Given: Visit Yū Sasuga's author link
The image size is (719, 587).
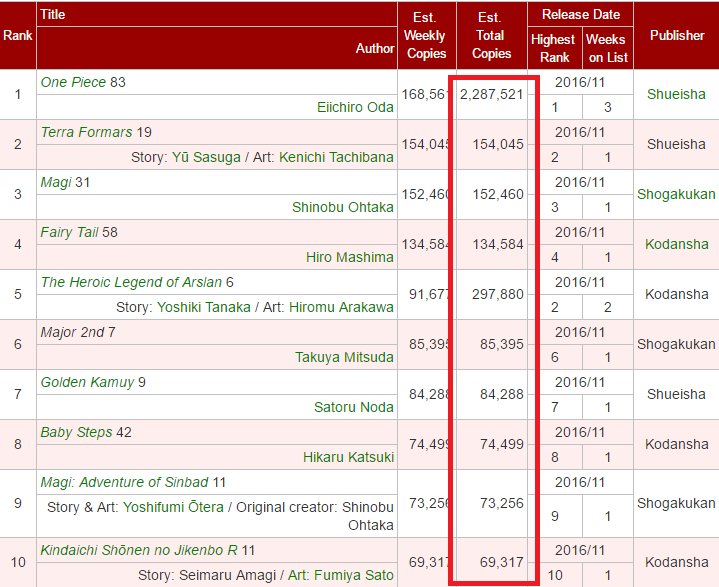Looking at the screenshot, I should 206,157.
